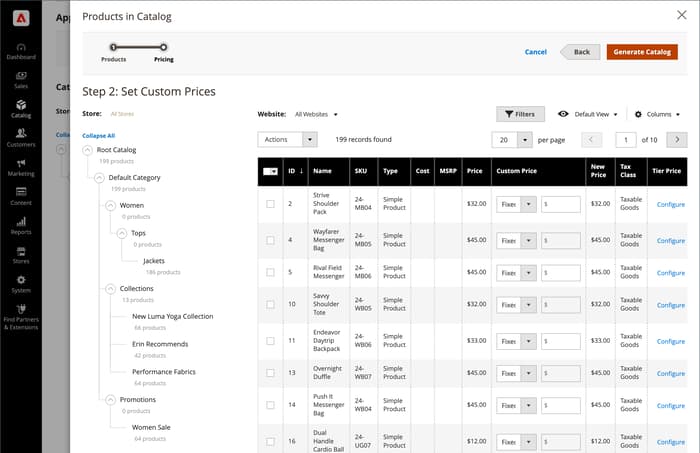Go to next page of records
The width and height of the screenshot is (700, 453).
point(677,140)
